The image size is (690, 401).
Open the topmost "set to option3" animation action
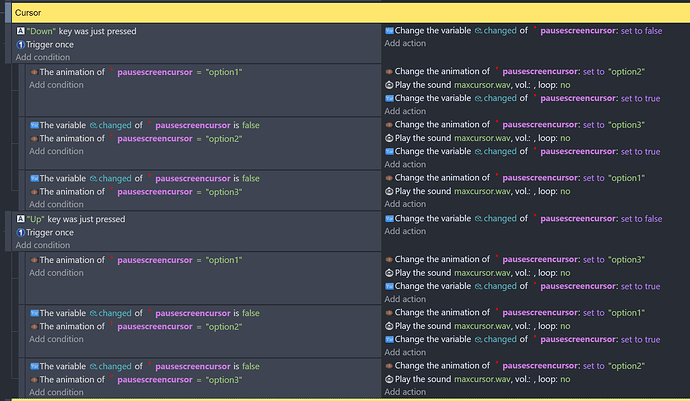pyautogui.click(x=519, y=125)
